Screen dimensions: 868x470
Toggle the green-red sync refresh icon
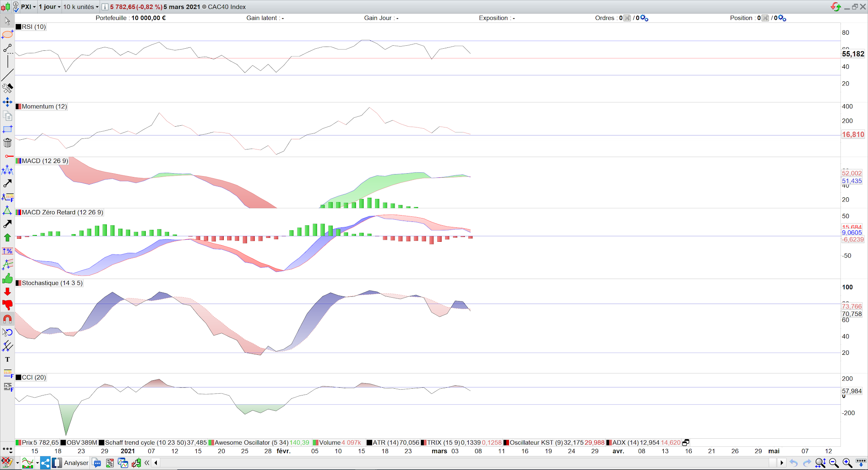[835, 7]
